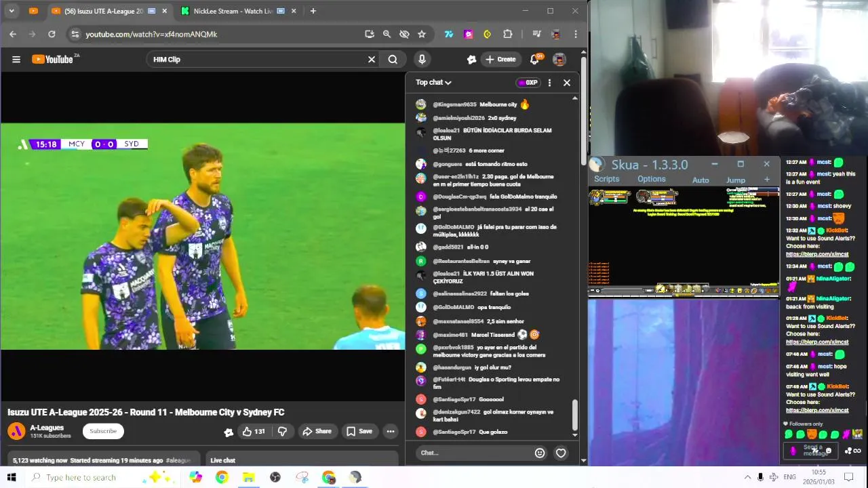Subscribe to the A-Leagues channel
This screenshot has height=488, width=868.
tap(103, 431)
